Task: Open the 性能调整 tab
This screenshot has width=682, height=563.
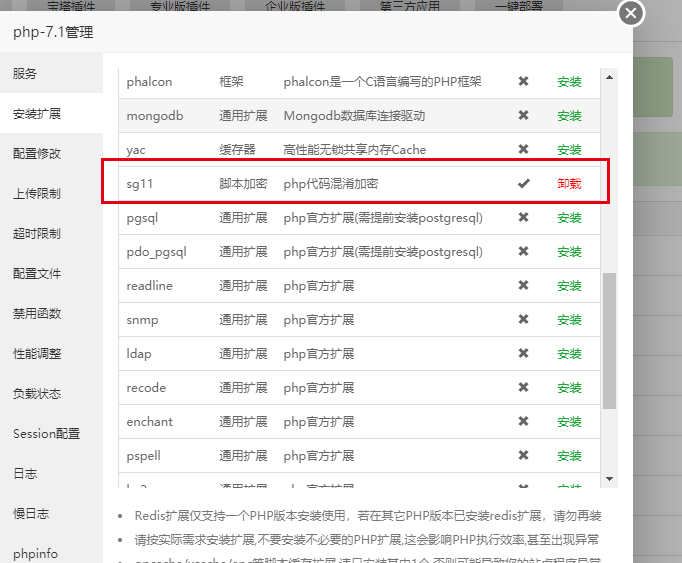Action: coord(51,354)
